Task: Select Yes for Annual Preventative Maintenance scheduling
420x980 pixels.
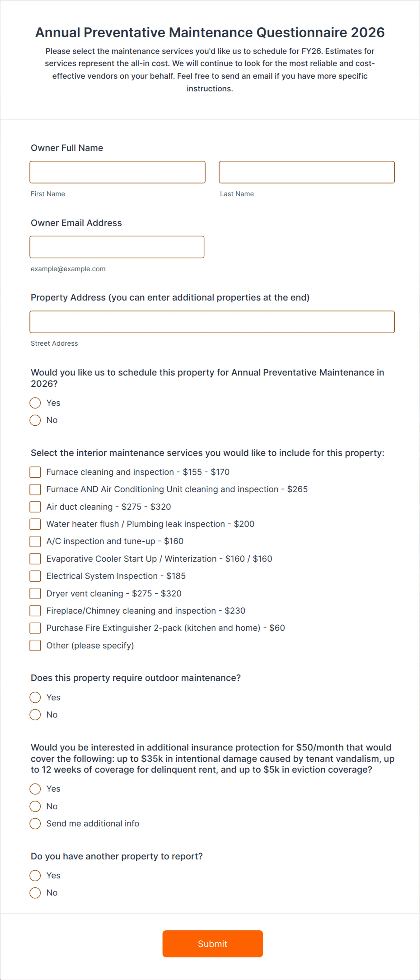Action: [35, 403]
